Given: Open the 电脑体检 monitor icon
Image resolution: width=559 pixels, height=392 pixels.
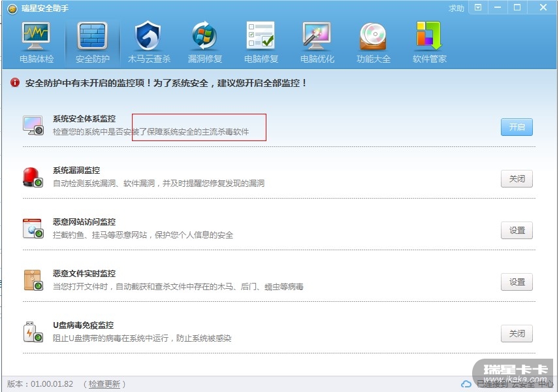Looking at the screenshot, I should (x=36, y=36).
